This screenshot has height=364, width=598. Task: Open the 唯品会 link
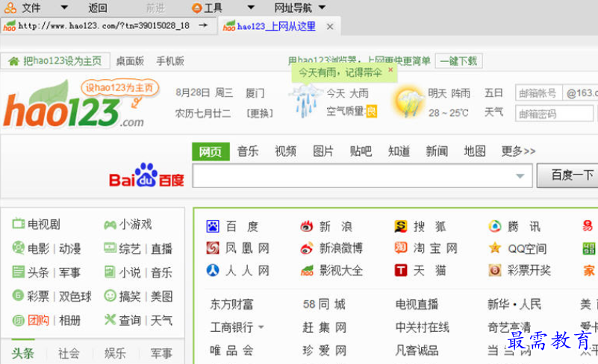[x=231, y=351]
